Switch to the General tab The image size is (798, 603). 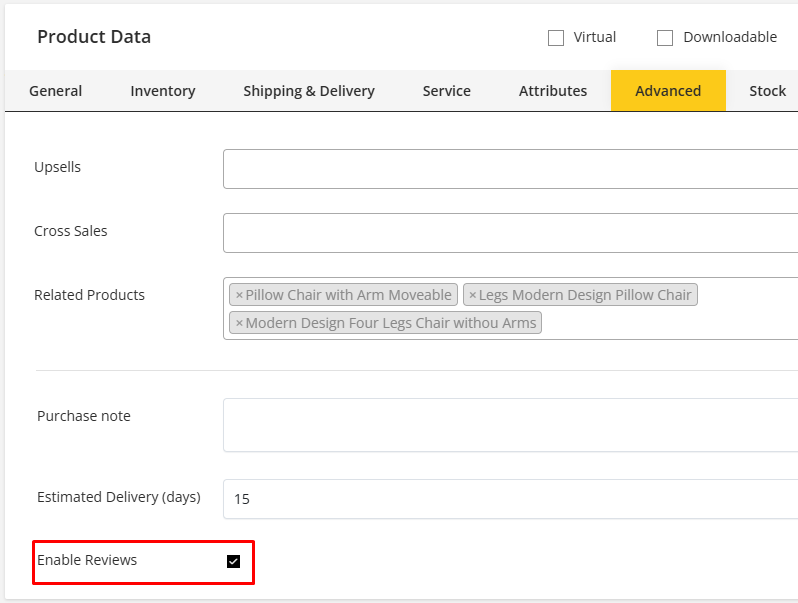pos(56,91)
